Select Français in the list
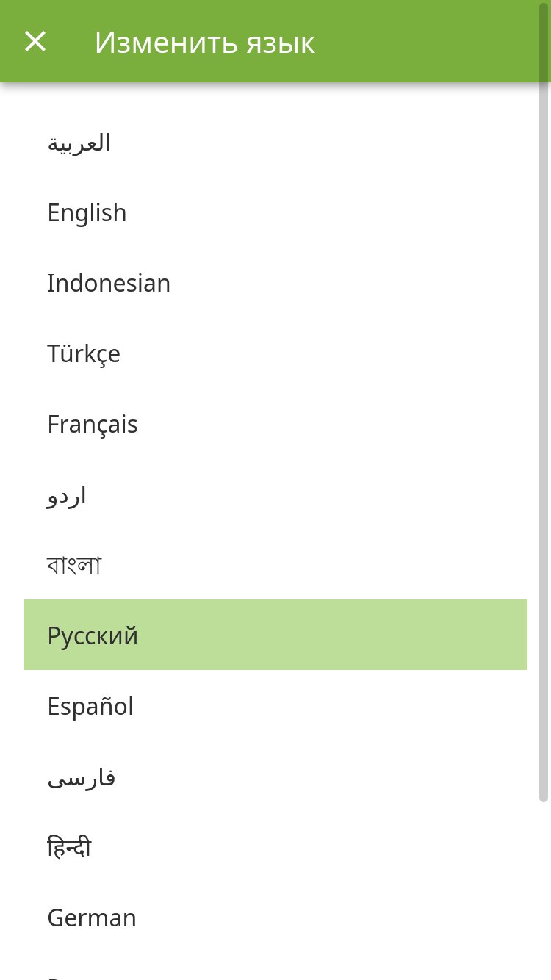The width and height of the screenshot is (551, 980). (275, 424)
